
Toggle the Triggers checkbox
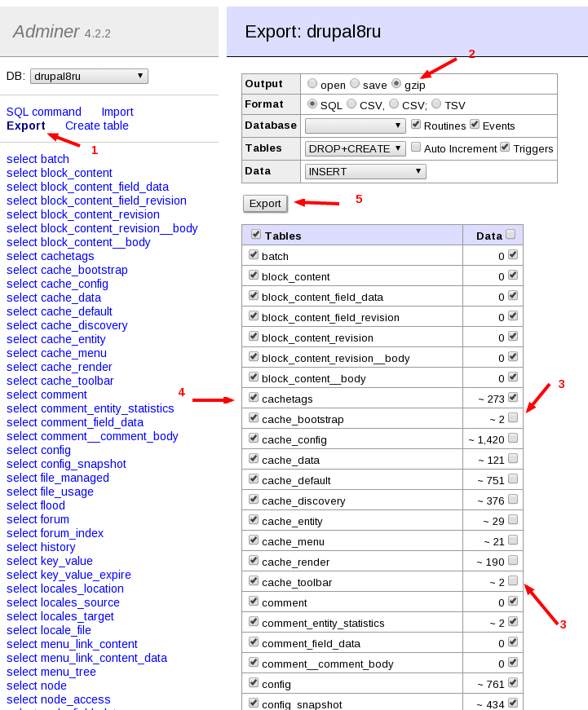[x=505, y=148]
